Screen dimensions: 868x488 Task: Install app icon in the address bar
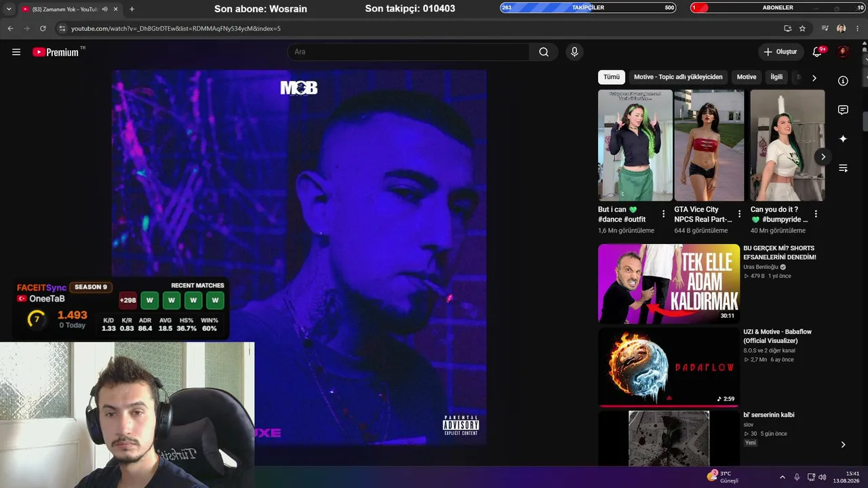[x=787, y=28]
